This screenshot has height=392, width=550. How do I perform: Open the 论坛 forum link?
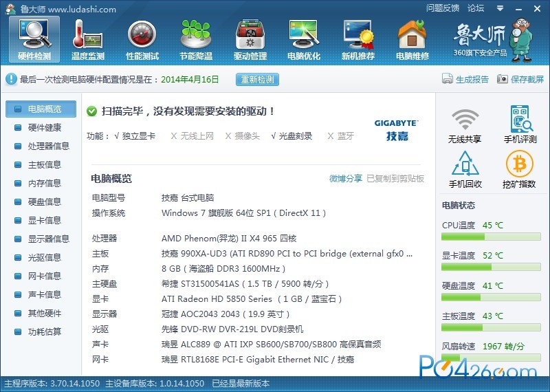(x=476, y=8)
